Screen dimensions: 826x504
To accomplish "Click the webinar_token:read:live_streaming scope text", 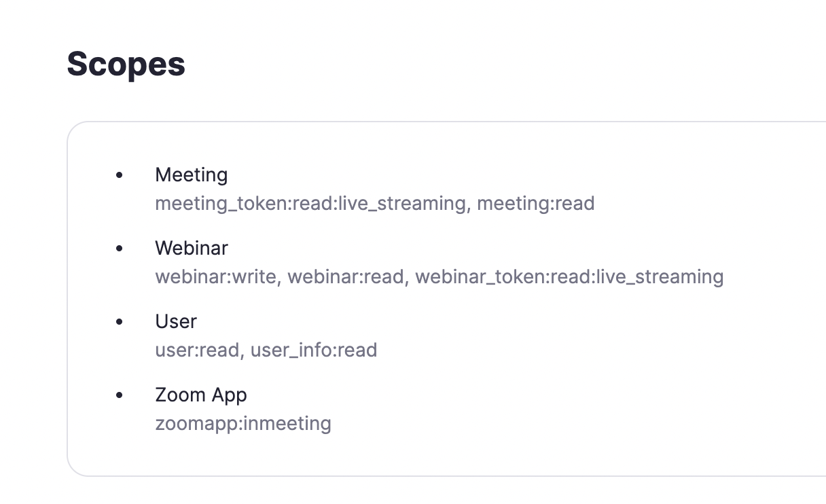I will click(569, 276).
